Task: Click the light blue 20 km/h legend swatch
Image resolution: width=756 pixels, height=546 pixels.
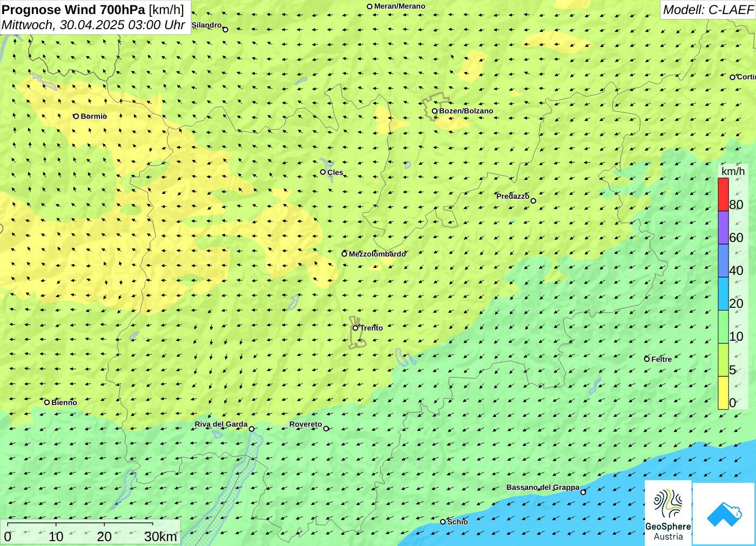Action: coord(723,294)
